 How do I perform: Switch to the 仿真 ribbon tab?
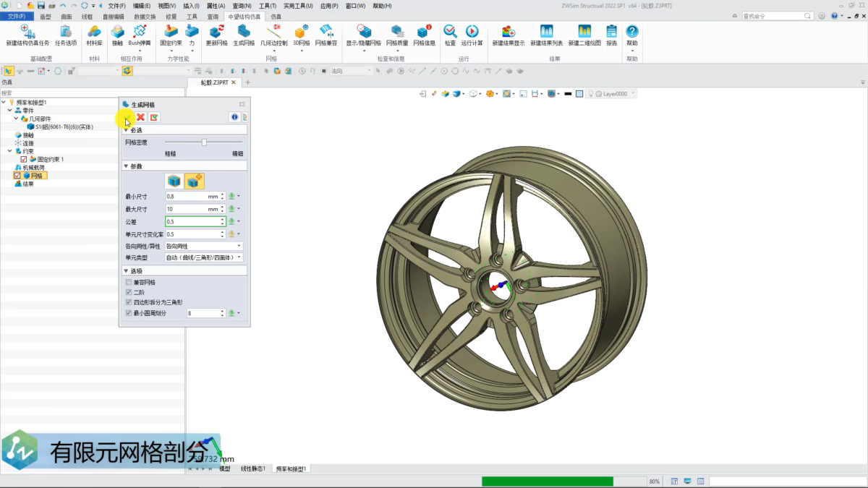coord(276,16)
